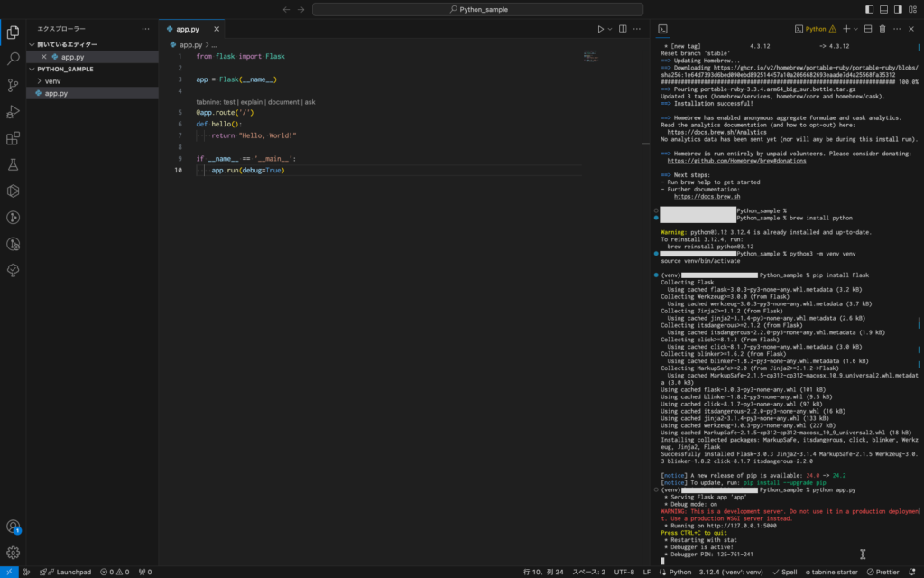
Task: Open the Run and Debug view
Action: 14,112
